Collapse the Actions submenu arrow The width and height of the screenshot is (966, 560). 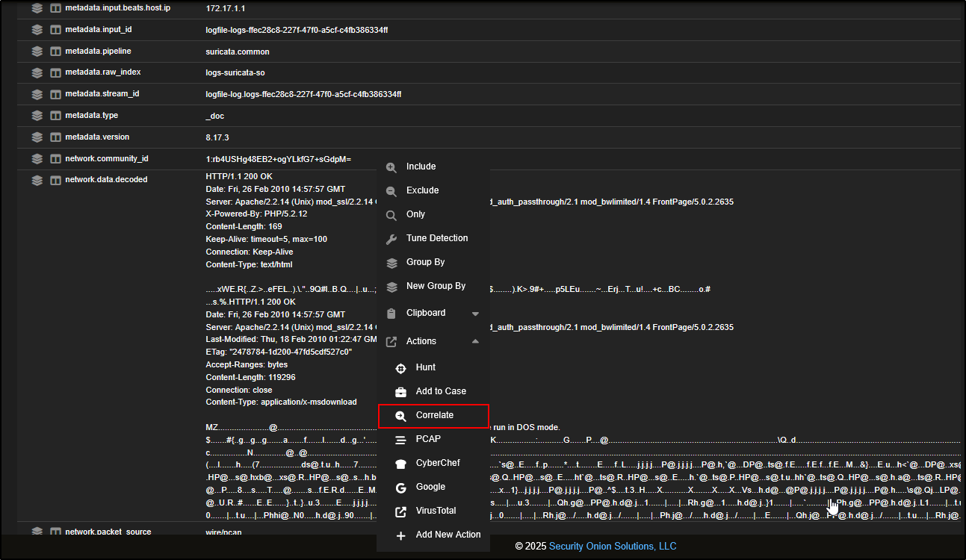point(475,341)
